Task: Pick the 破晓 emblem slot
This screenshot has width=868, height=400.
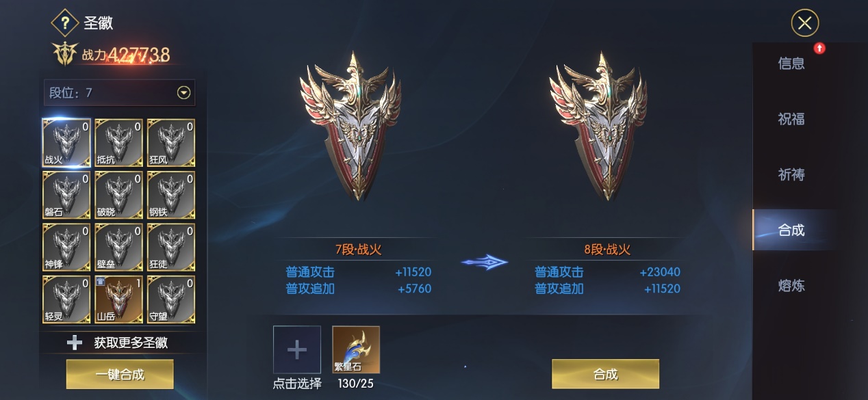Action: tap(119, 196)
